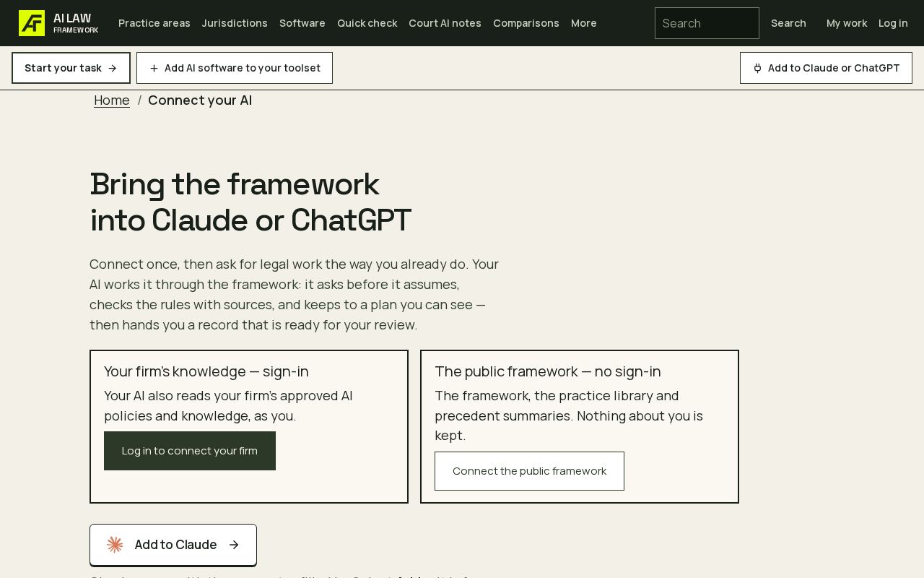924x578 pixels.
Task: Click the arrow on the Add to Claude button
Action: pyautogui.click(x=234, y=545)
